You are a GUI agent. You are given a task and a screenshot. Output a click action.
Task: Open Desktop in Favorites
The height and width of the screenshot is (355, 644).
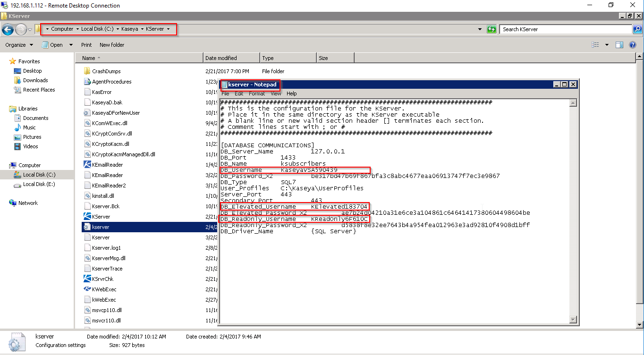[x=32, y=71]
